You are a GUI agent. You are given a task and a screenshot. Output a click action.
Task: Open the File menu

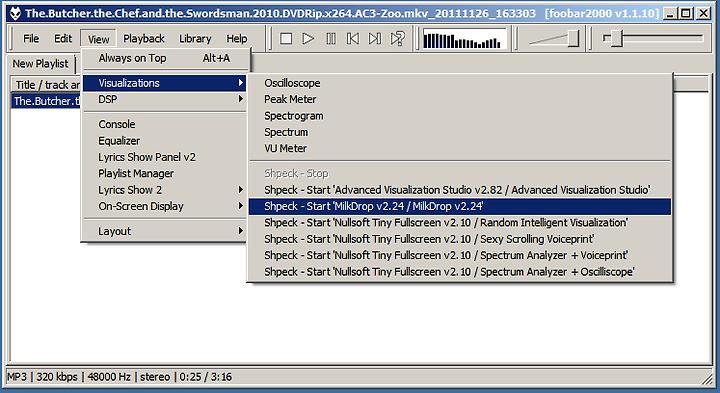coord(31,39)
